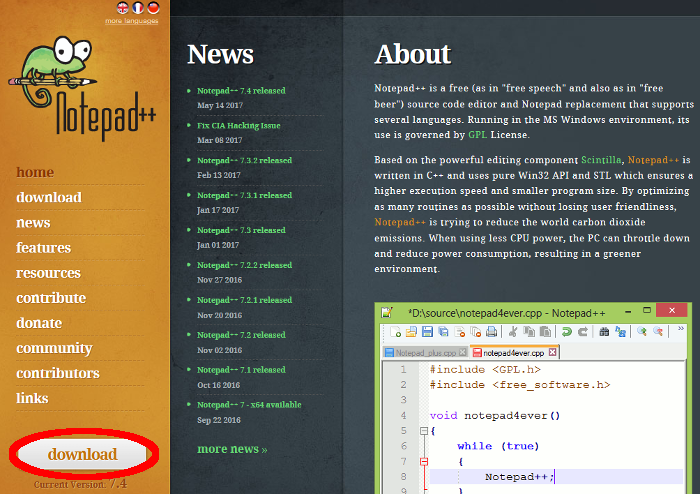700x494 pixels.
Task: Open the news sidebar menu item
Action: [33, 222]
